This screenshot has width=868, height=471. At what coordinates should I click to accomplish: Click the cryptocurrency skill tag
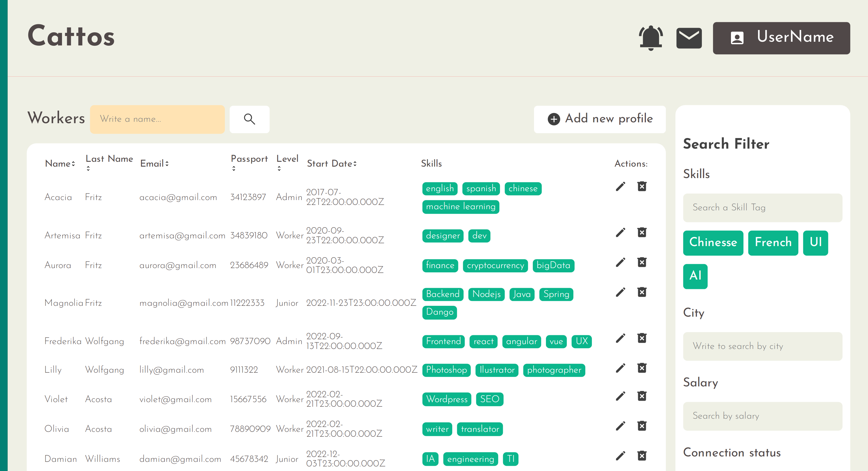tap(495, 266)
